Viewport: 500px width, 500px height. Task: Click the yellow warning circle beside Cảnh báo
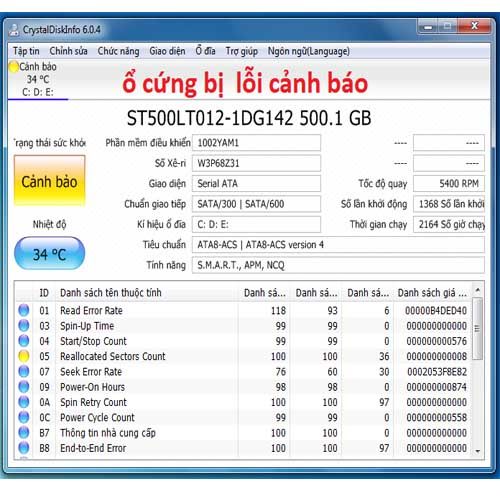(x=14, y=67)
